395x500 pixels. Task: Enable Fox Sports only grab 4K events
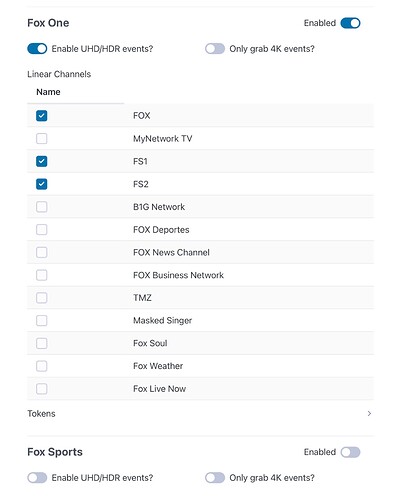pos(215,478)
